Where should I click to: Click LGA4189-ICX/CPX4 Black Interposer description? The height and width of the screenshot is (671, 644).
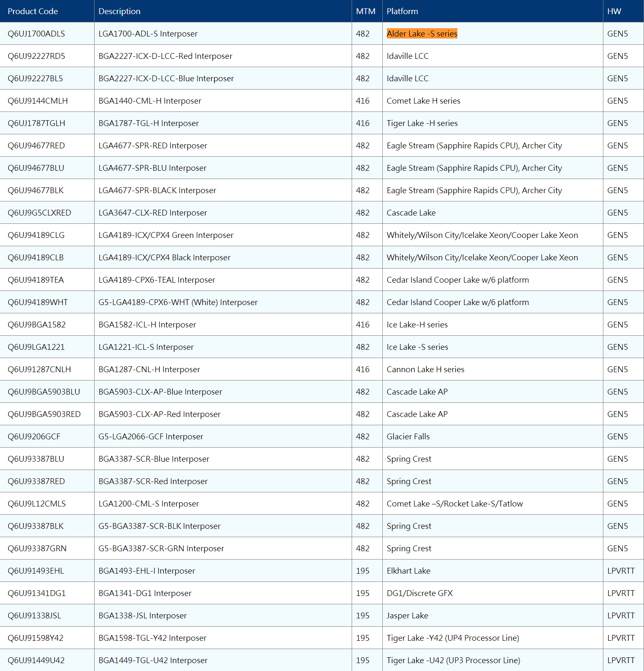coord(164,257)
